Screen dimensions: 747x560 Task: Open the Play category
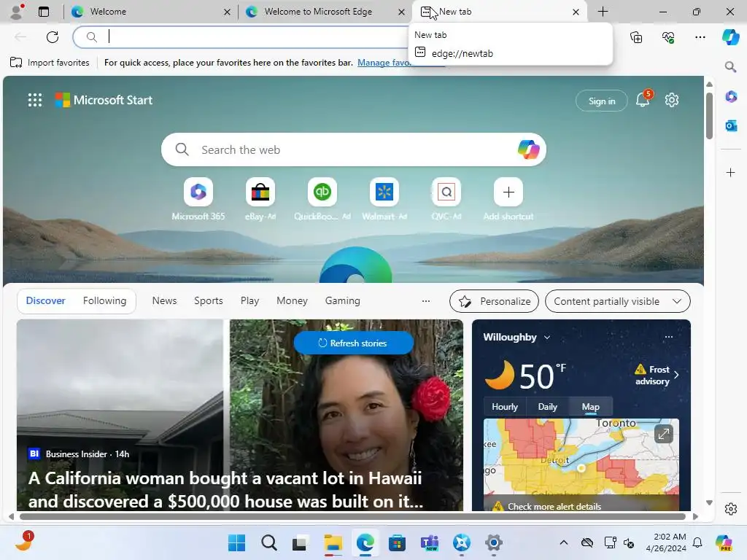(249, 301)
